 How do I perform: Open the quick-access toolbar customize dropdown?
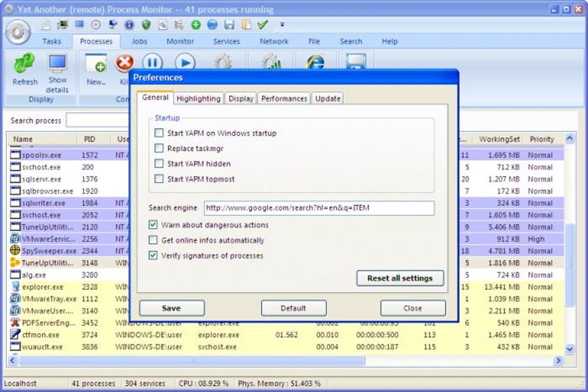click(282, 25)
